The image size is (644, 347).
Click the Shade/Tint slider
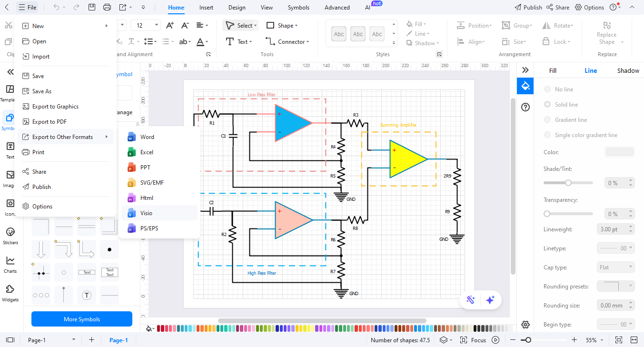click(568, 183)
